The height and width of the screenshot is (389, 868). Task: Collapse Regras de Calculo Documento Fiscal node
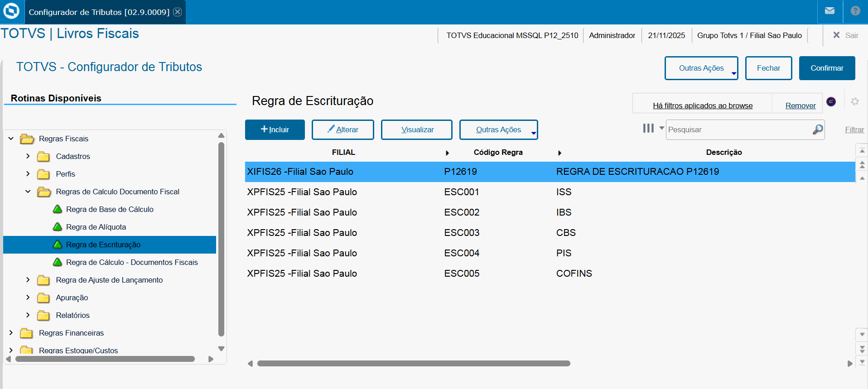28,192
